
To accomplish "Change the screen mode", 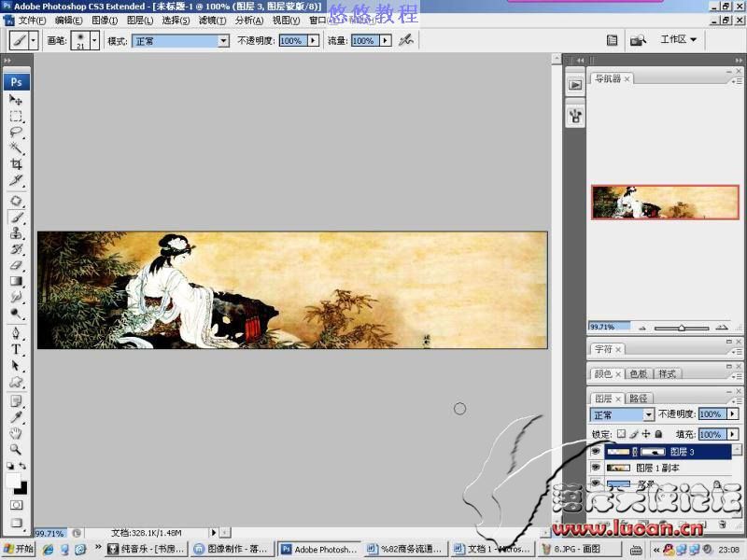I will (x=16, y=523).
